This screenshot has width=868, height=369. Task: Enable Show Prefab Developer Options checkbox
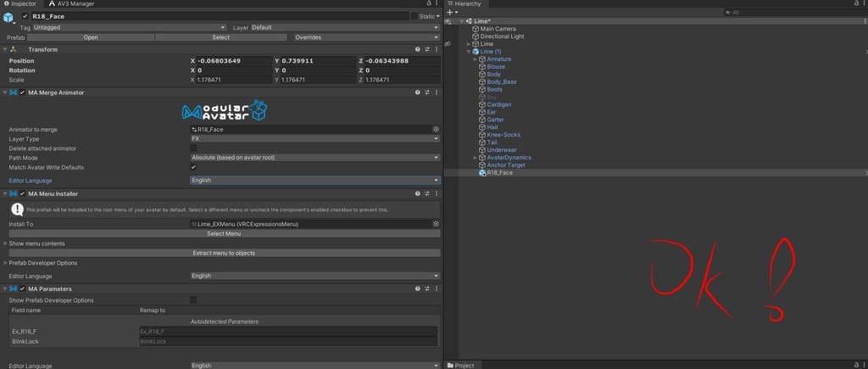(x=193, y=299)
